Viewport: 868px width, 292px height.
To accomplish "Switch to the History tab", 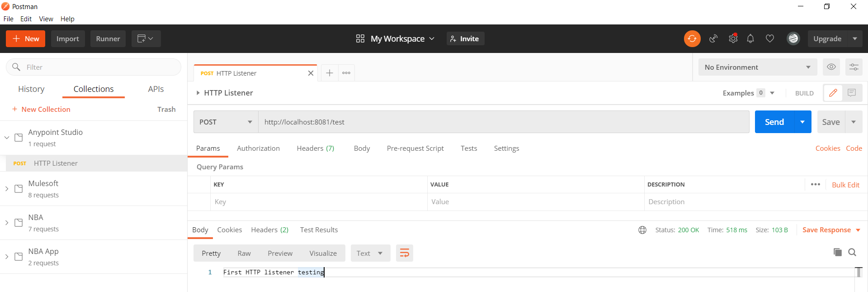I will pos(31,89).
